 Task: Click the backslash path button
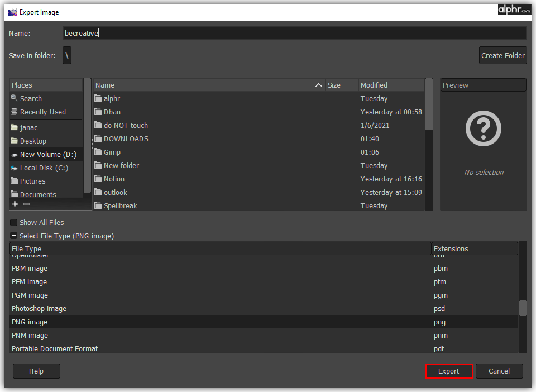coord(67,55)
